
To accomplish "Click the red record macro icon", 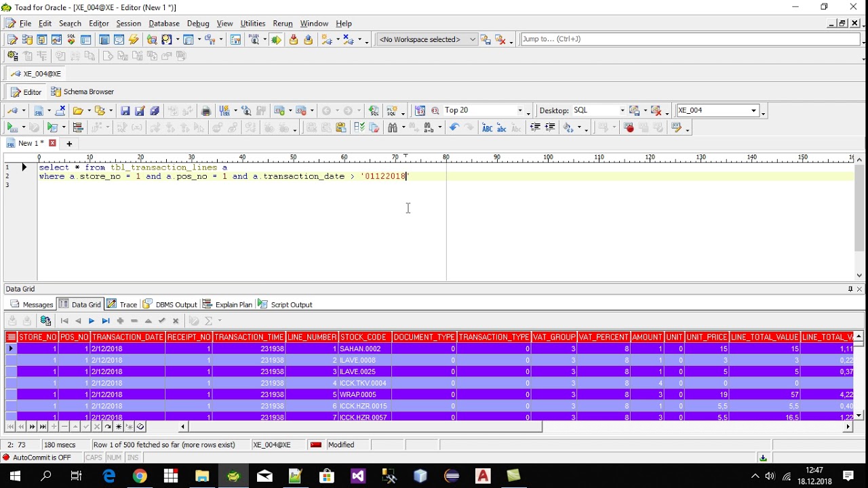I will click(629, 127).
